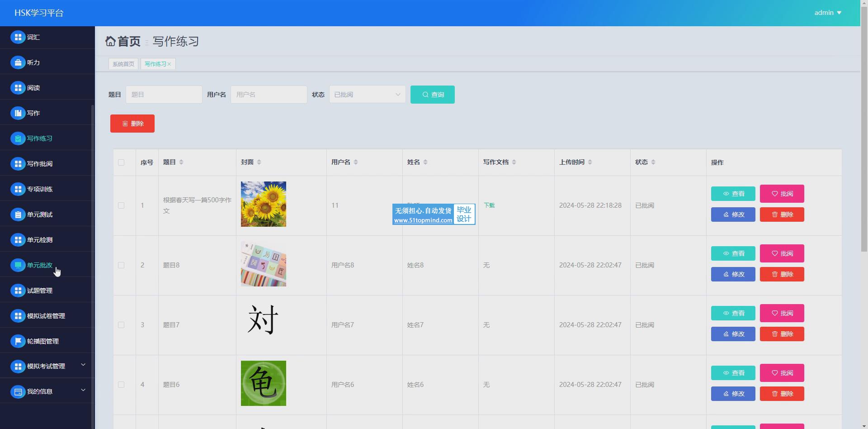The image size is (868, 429).
Task: Click the 专项训练 sidebar icon
Action: click(18, 189)
